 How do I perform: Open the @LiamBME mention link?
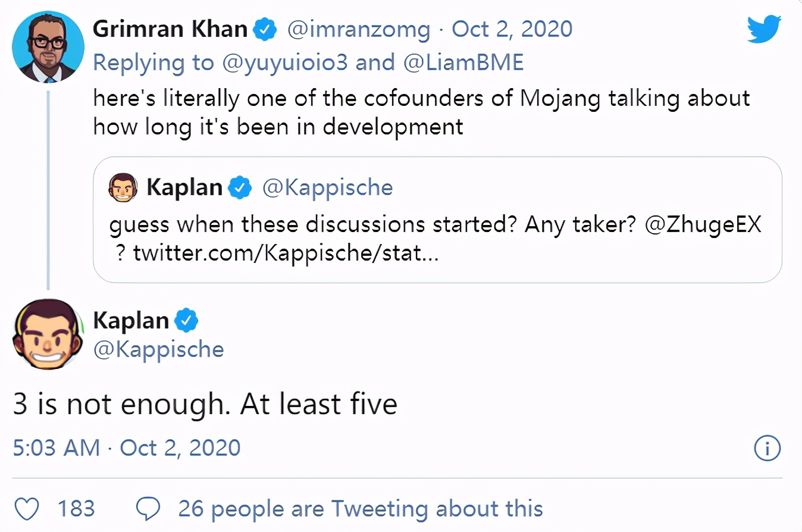[x=463, y=62]
